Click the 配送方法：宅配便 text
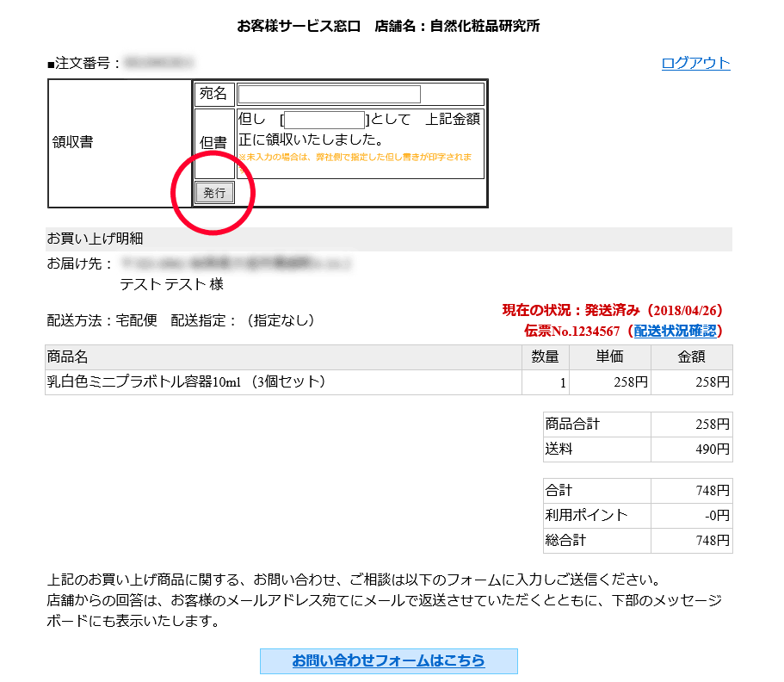This screenshot has width=784, height=682. click(102, 320)
